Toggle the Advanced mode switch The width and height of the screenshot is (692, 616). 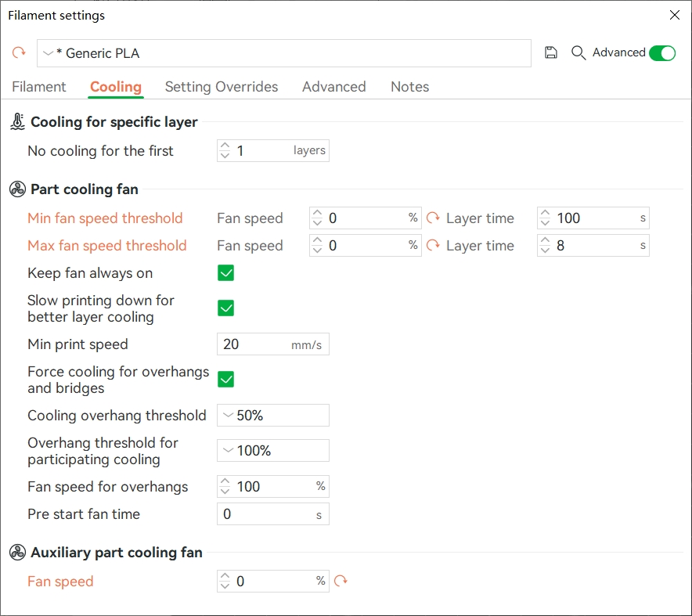click(x=662, y=53)
